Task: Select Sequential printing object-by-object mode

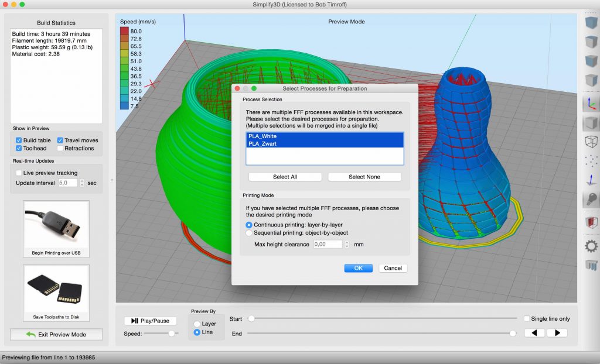Action: pyautogui.click(x=249, y=232)
